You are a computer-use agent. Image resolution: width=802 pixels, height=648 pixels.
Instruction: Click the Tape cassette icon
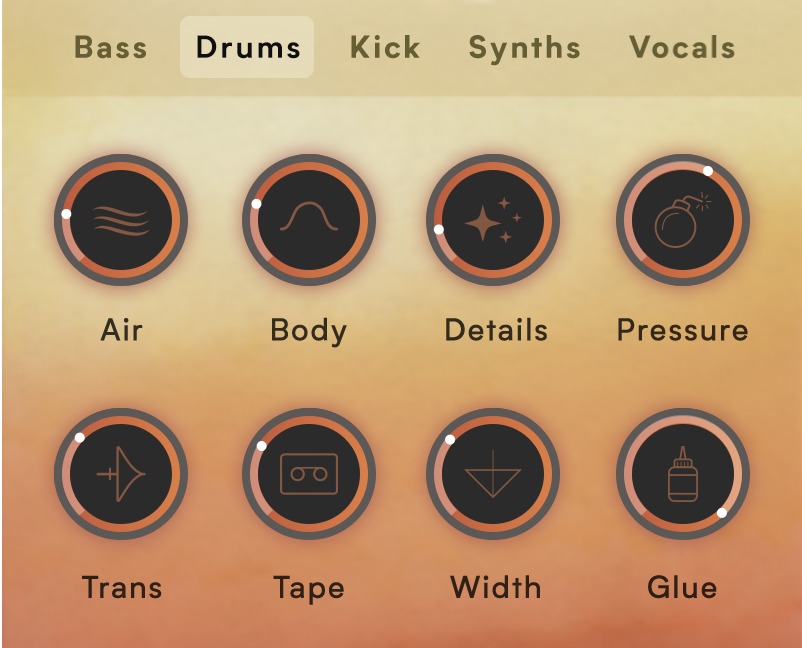[309, 474]
